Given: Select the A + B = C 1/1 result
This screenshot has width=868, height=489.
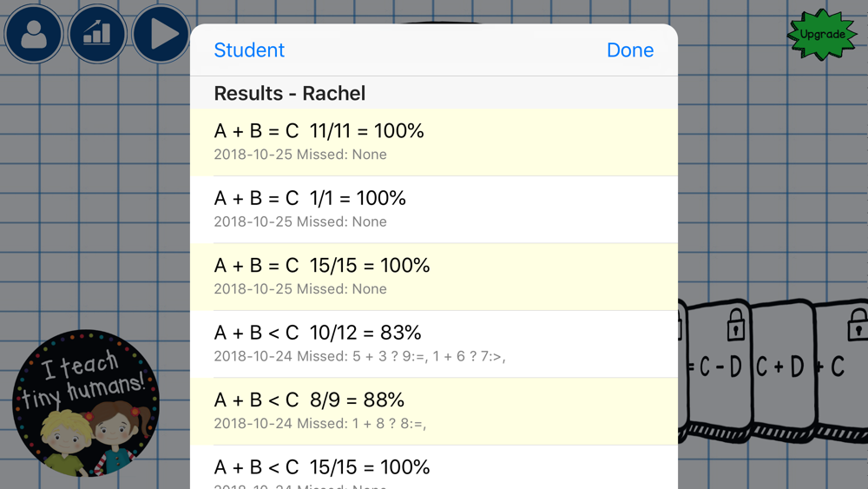Looking at the screenshot, I should pyautogui.click(x=434, y=210).
